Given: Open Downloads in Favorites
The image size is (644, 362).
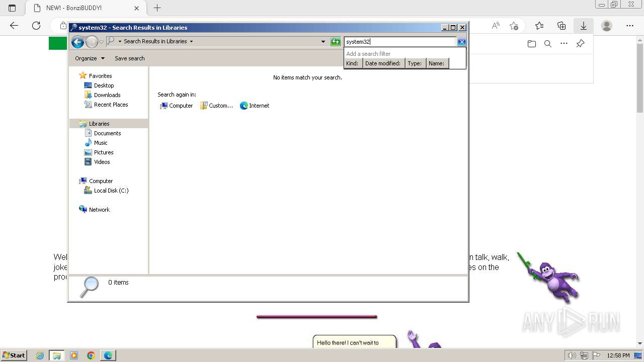Looking at the screenshot, I should pos(107,95).
